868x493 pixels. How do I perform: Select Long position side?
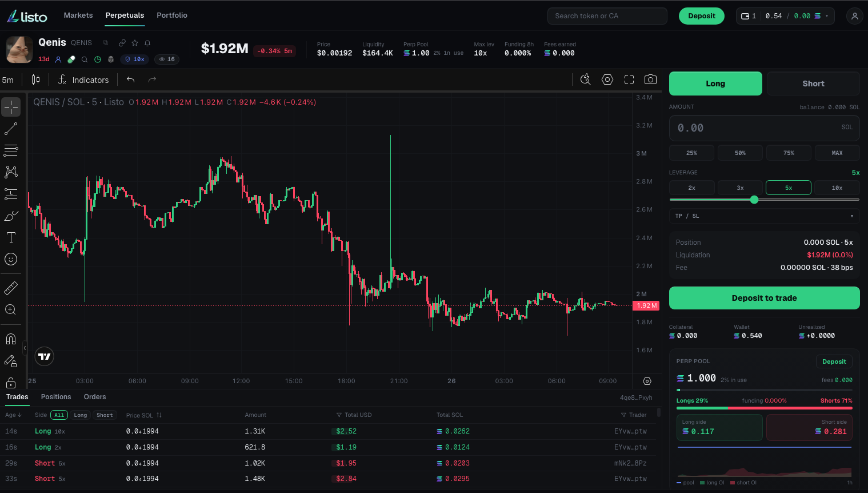(715, 84)
